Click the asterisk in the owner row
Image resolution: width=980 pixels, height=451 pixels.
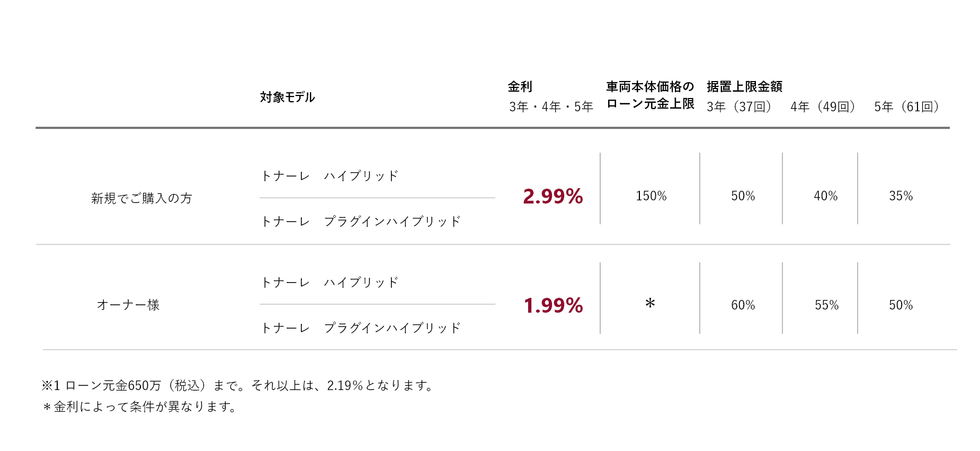650,303
